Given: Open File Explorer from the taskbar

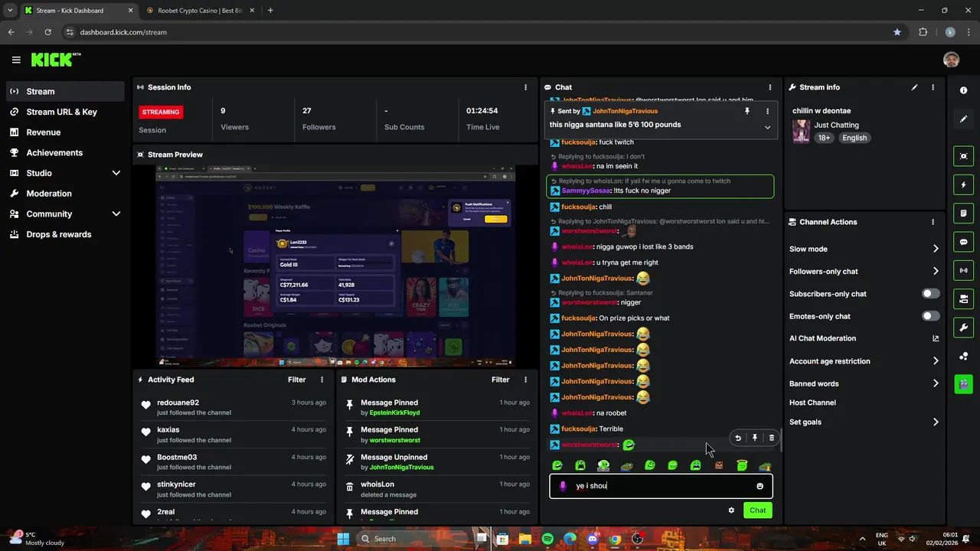Looking at the screenshot, I should 525,539.
